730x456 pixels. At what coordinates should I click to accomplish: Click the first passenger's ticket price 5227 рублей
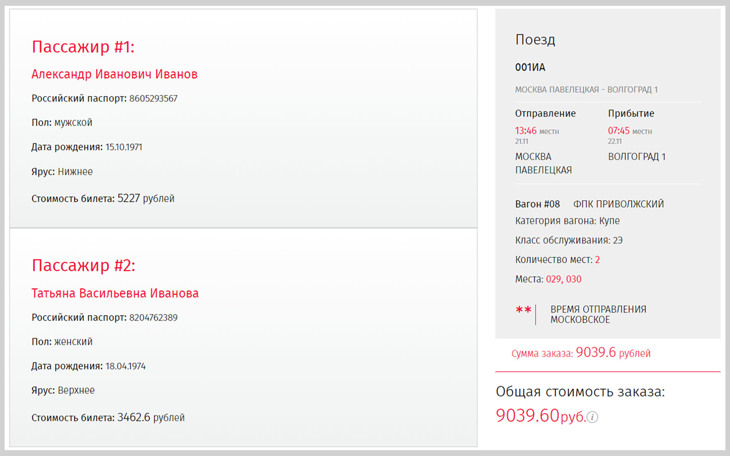point(146,198)
